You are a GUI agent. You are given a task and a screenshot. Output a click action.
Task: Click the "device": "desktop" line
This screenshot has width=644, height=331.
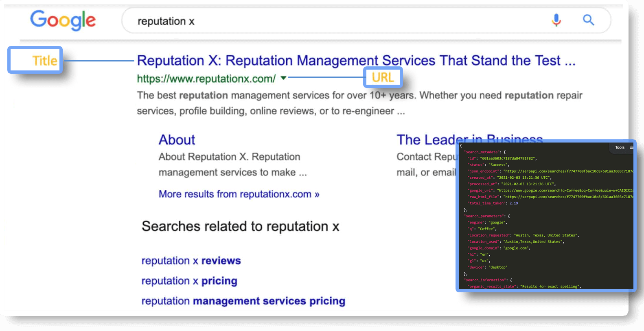(488, 267)
